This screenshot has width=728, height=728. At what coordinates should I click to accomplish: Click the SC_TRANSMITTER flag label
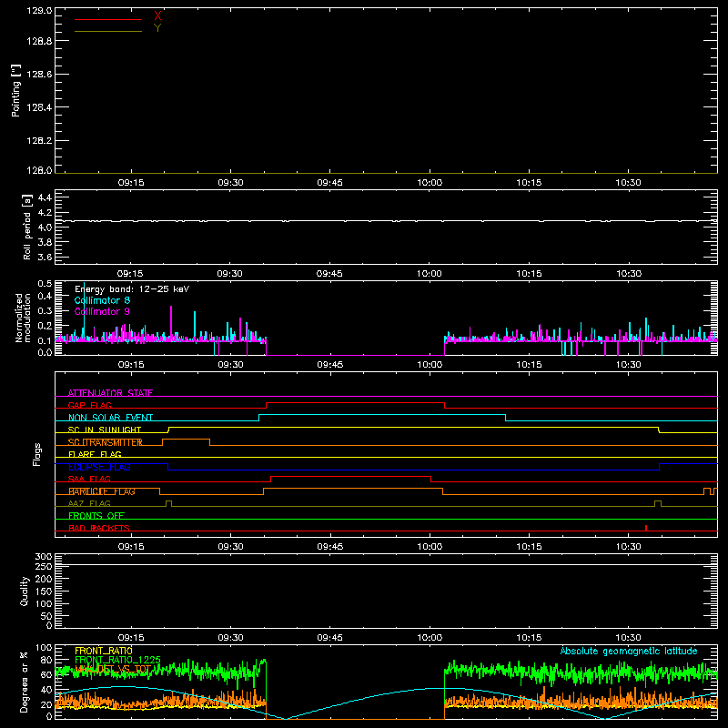pos(106,442)
